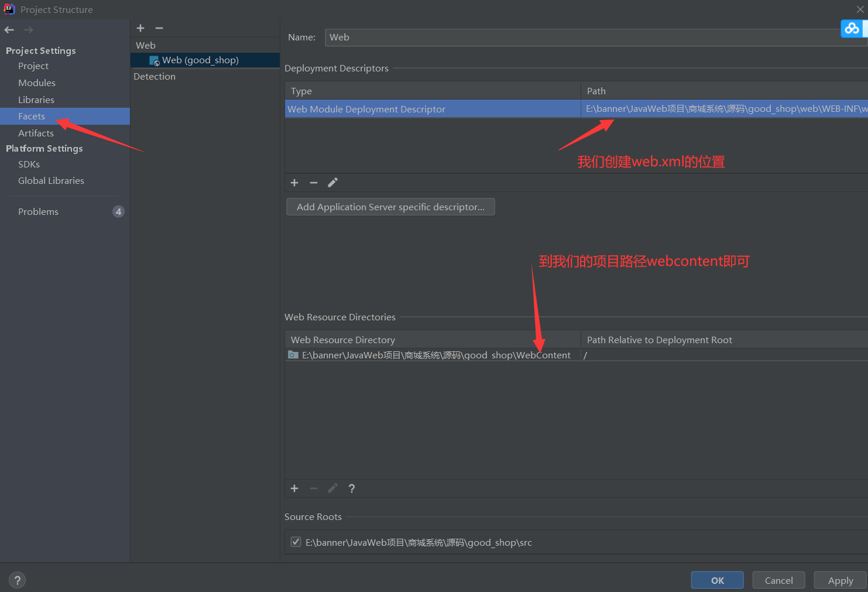
Task: Open the SDKs platform settings
Action: click(29, 165)
